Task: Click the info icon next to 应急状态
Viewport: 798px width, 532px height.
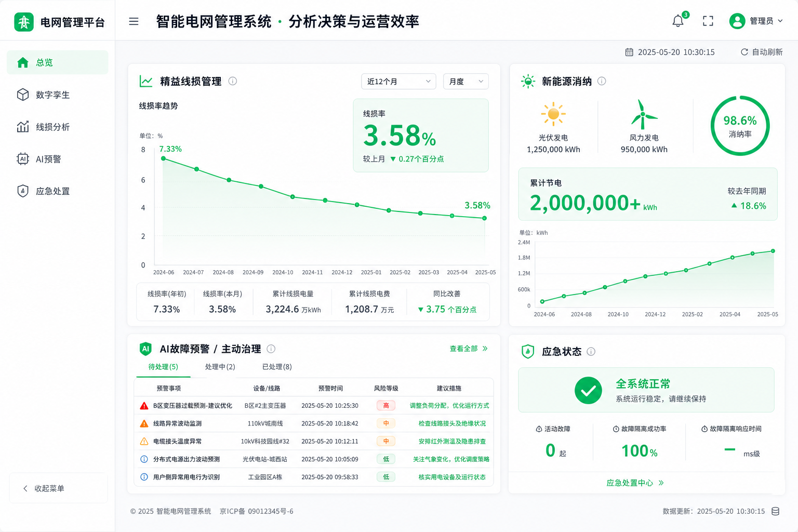Action: [591, 352]
